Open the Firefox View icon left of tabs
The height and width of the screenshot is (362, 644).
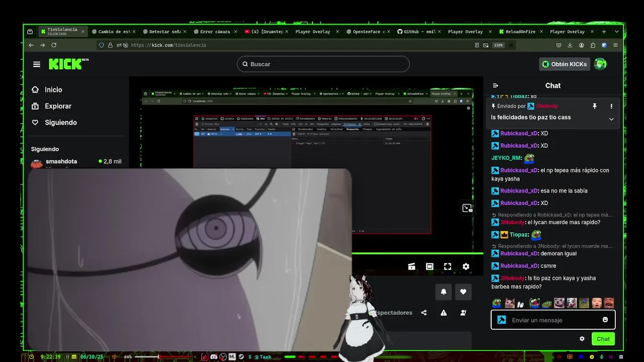[x=30, y=32]
